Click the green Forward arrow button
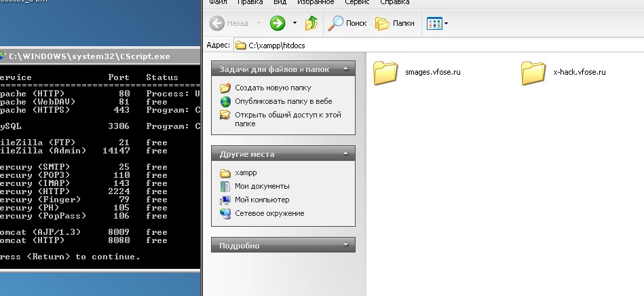This screenshot has height=296, width=644. tap(277, 23)
